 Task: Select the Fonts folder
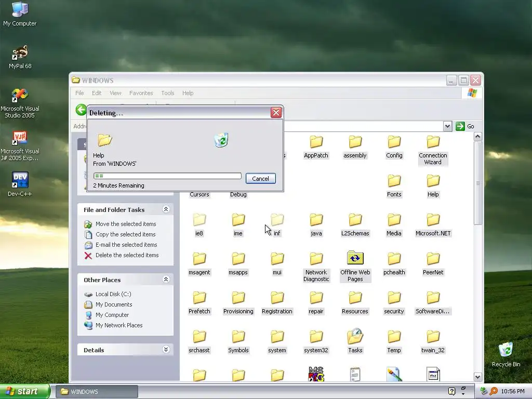coord(394,186)
